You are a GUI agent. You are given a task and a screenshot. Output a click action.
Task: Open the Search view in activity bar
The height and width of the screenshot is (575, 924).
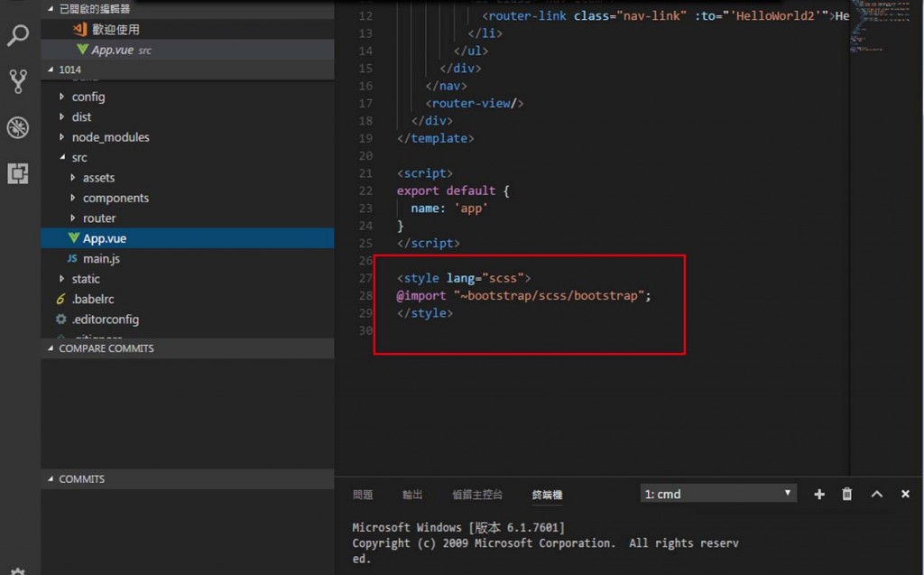(18, 35)
